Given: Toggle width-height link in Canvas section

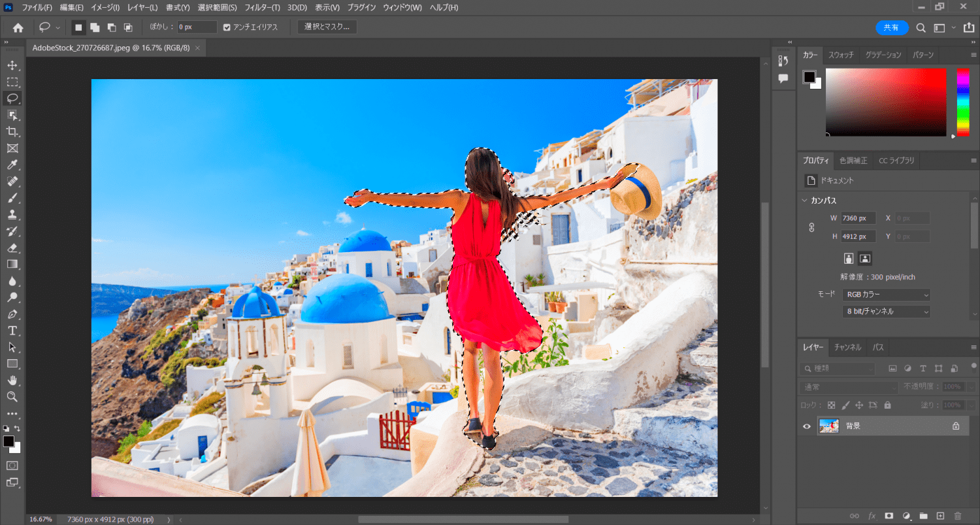Looking at the screenshot, I should coord(812,227).
